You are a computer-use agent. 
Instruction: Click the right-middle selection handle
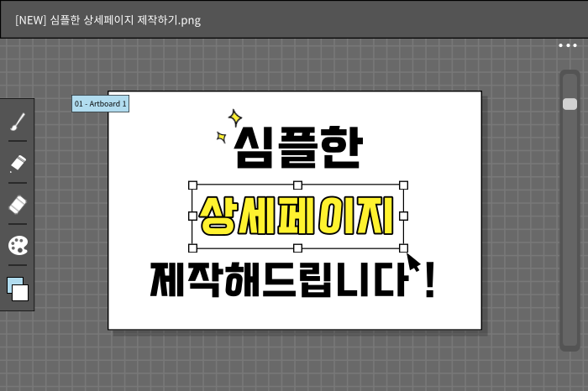pyautogui.click(x=403, y=216)
